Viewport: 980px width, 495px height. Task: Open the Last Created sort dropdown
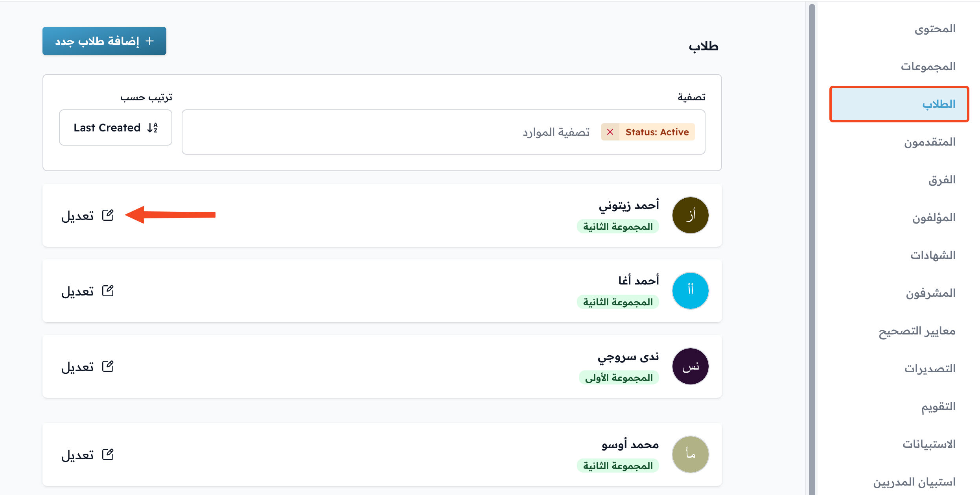(x=116, y=127)
